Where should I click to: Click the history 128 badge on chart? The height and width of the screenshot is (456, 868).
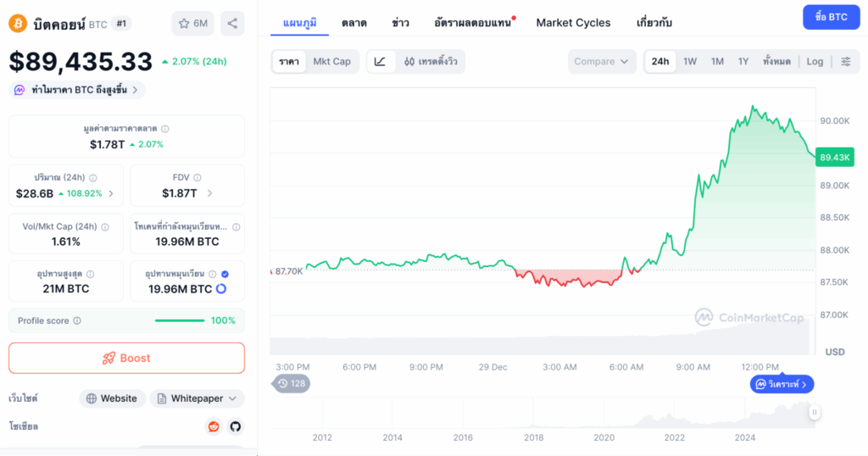[292, 384]
